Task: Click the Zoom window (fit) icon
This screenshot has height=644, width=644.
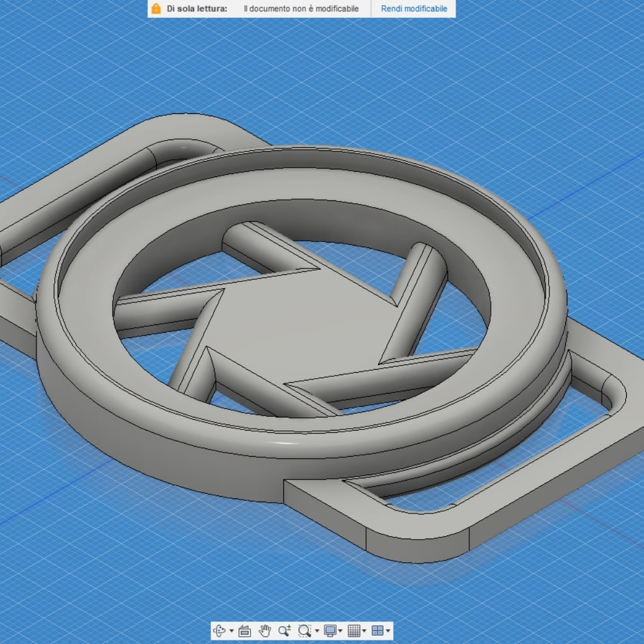Action: tap(304, 630)
